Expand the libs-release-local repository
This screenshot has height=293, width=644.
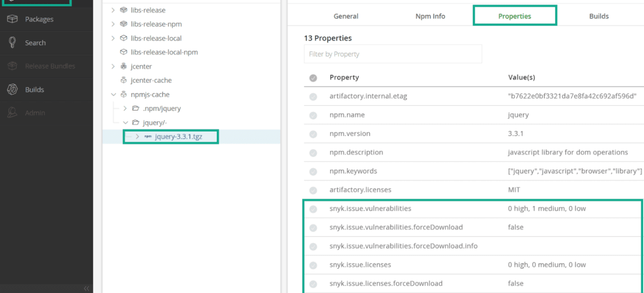pyautogui.click(x=113, y=38)
